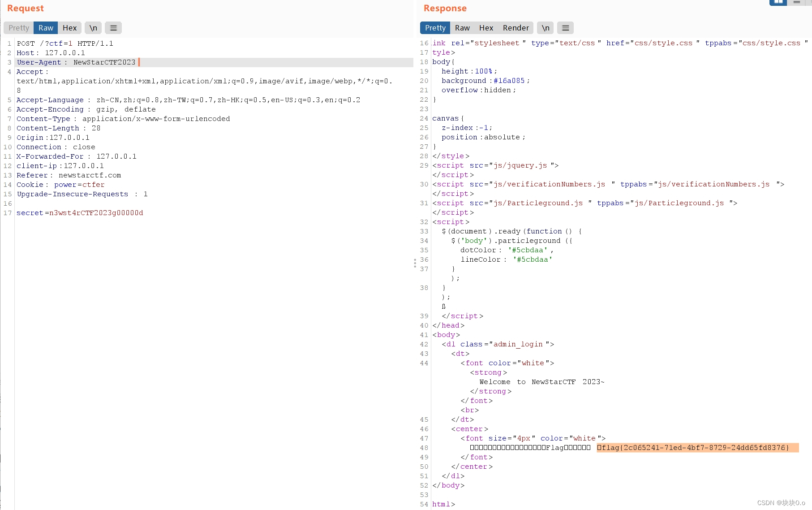Viewport: 812px width, 510px height.
Task: Click the overflow:hidden CSS line
Action: pyautogui.click(x=478, y=90)
